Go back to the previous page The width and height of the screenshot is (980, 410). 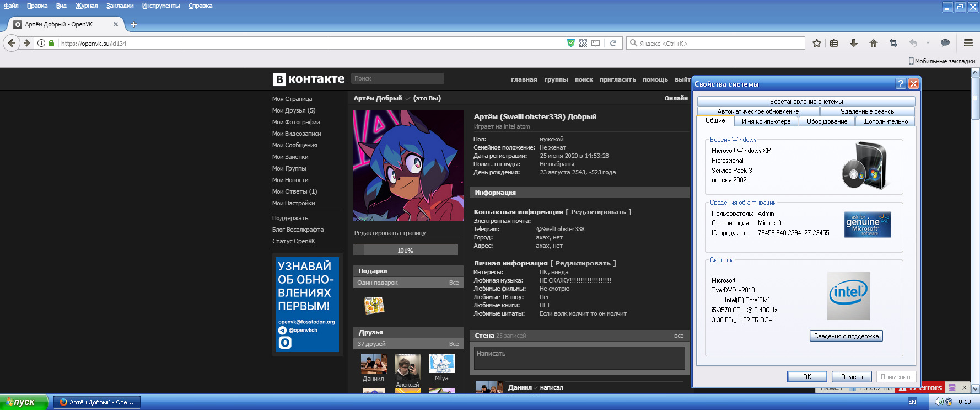(12, 43)
